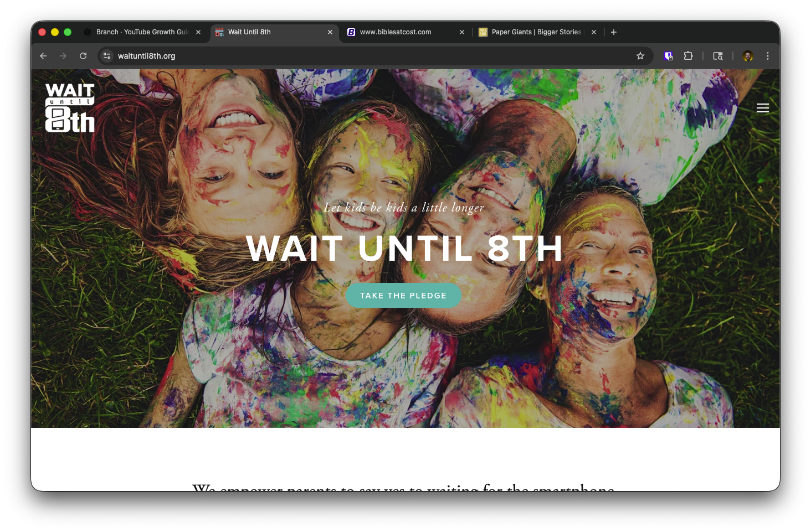This screenshot has height=532, width=811.
Task: Click the Take the Pledge button
Action: [x=403, y=296]
